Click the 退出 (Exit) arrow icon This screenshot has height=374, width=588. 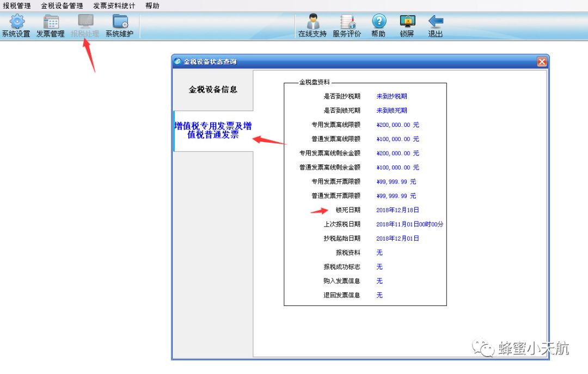point(435,26)
